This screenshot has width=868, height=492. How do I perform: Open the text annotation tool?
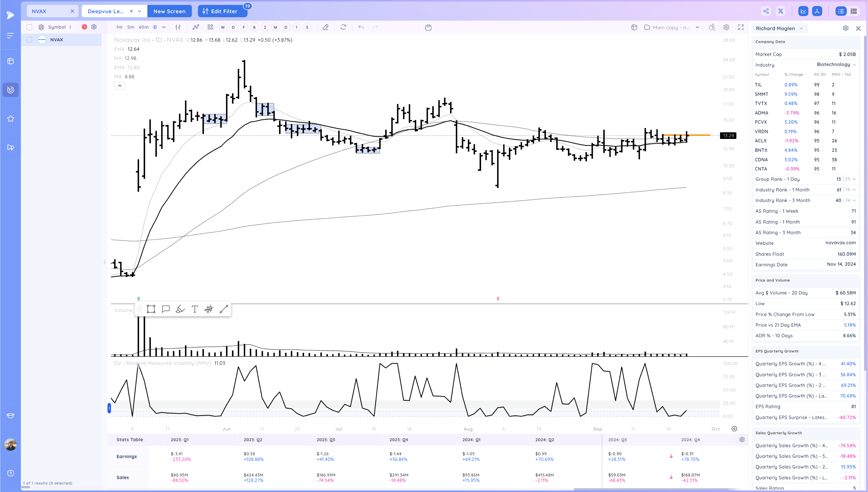pos(195,309)
